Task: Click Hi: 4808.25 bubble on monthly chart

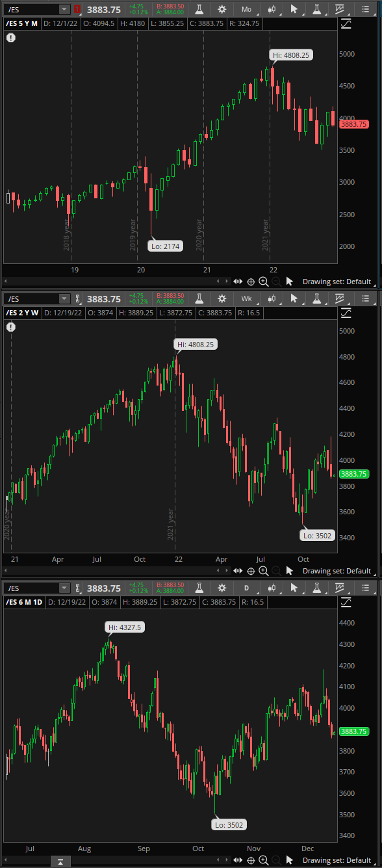Action: coord(292,55)
